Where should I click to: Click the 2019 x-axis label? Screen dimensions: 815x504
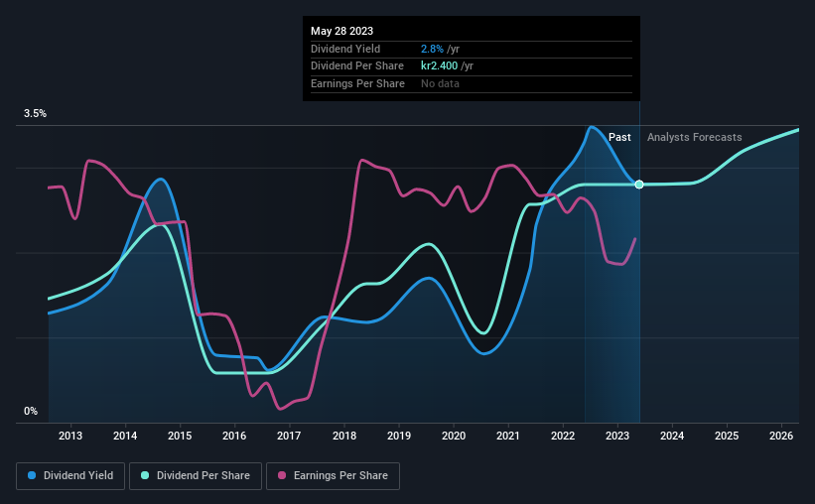tap(399, 436)
